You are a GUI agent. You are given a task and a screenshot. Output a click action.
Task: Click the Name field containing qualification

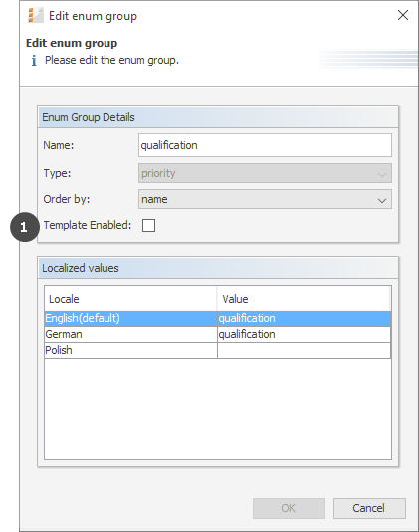265,145
